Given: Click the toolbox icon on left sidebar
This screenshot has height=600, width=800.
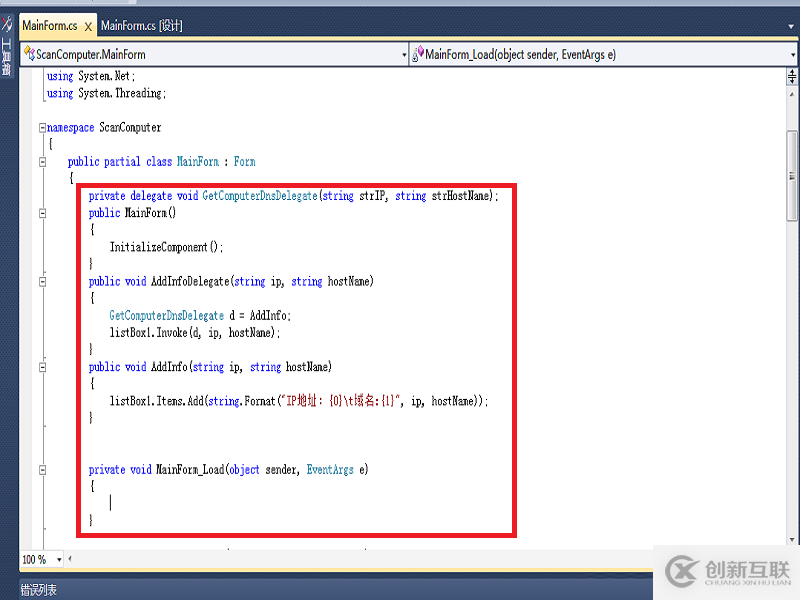Looking at the screenshot, I should [x=6, y=23].
